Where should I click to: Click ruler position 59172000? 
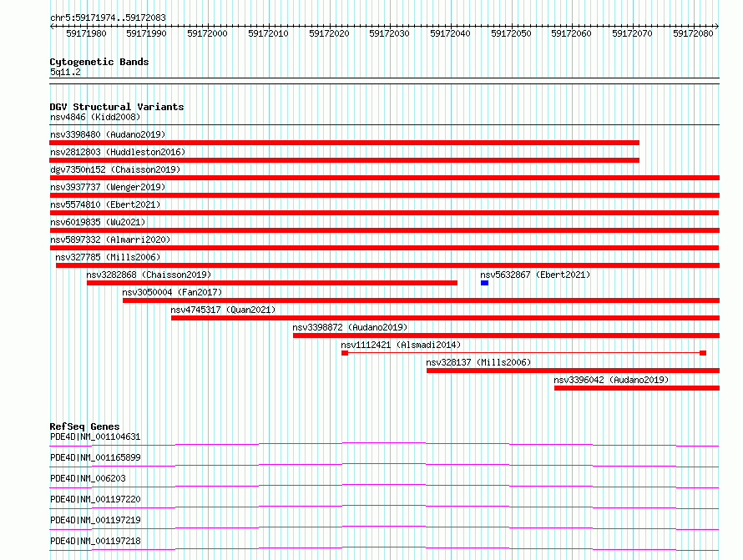tap(208, 33)
